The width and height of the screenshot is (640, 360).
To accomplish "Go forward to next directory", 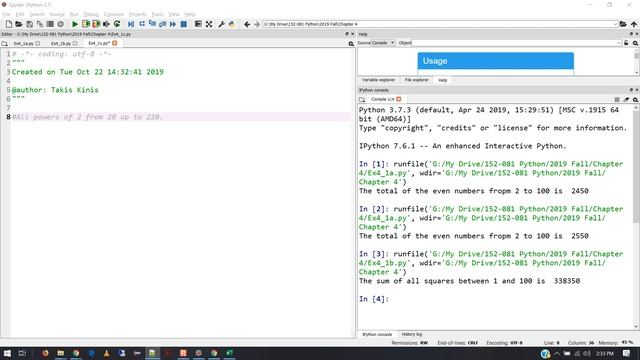I will pyautogui.click(x=257, y=24).
